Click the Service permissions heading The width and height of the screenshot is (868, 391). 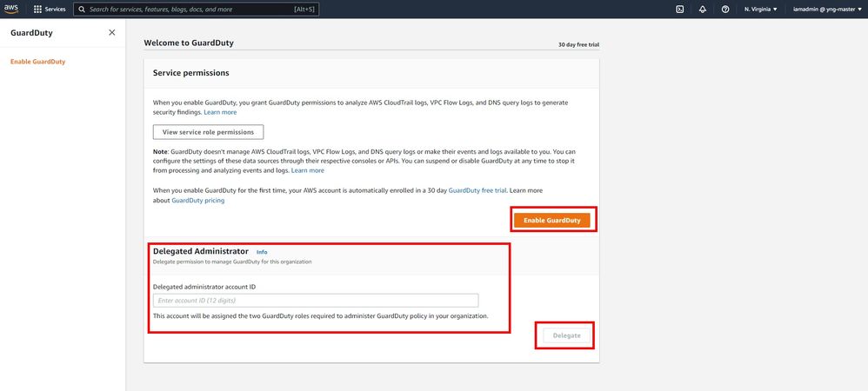tap(191, 73)
